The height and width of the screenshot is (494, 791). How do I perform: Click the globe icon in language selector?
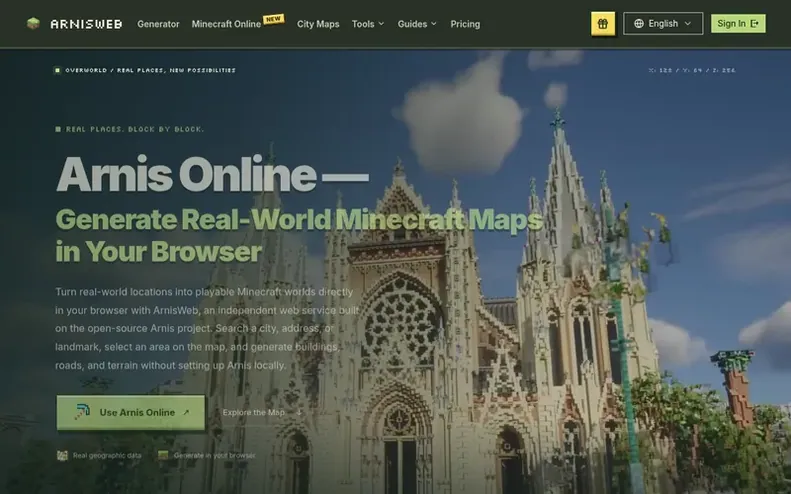(639, 24)
